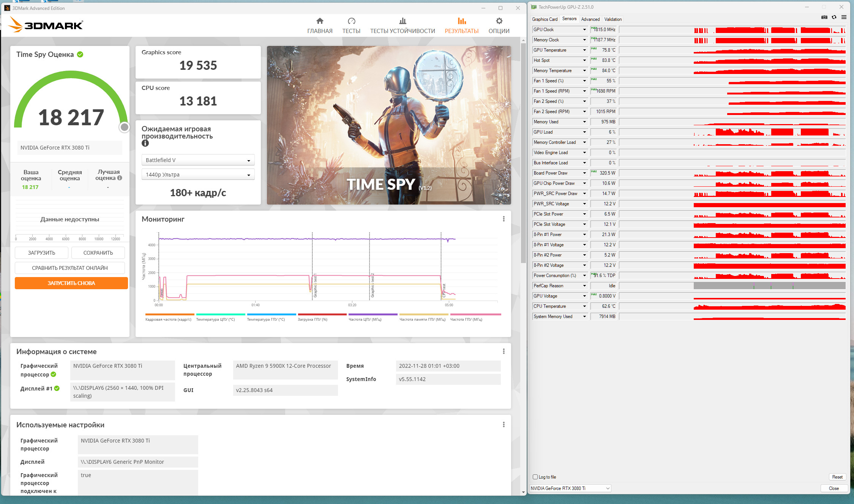Go to the Главная home icon
This screenshot has height=504, width=854.
(320, 21)
